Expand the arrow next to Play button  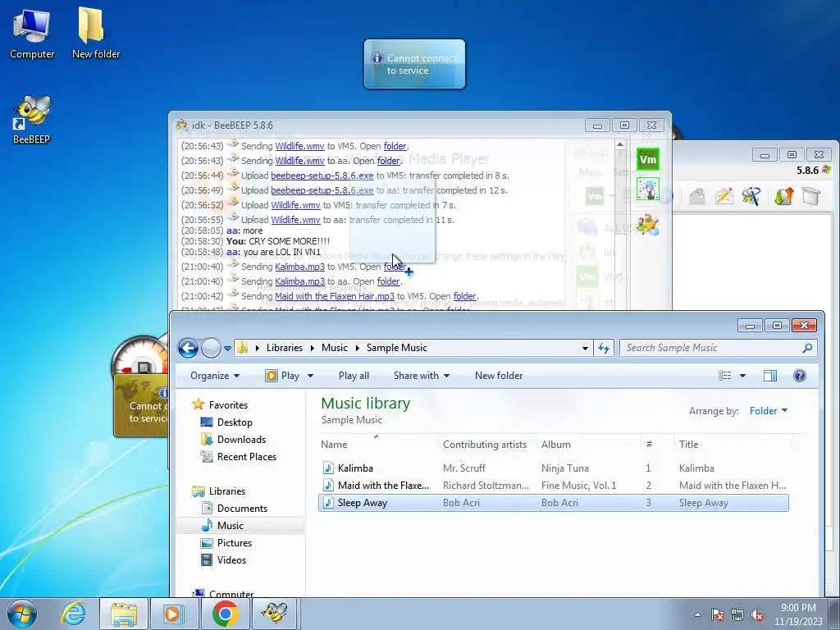point(310,376)
